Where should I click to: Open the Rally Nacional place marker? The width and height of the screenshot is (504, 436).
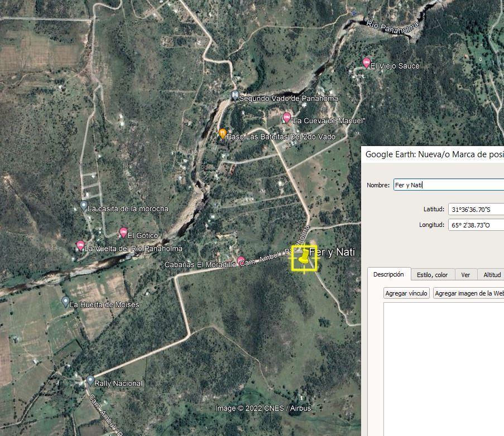(90, 381)
